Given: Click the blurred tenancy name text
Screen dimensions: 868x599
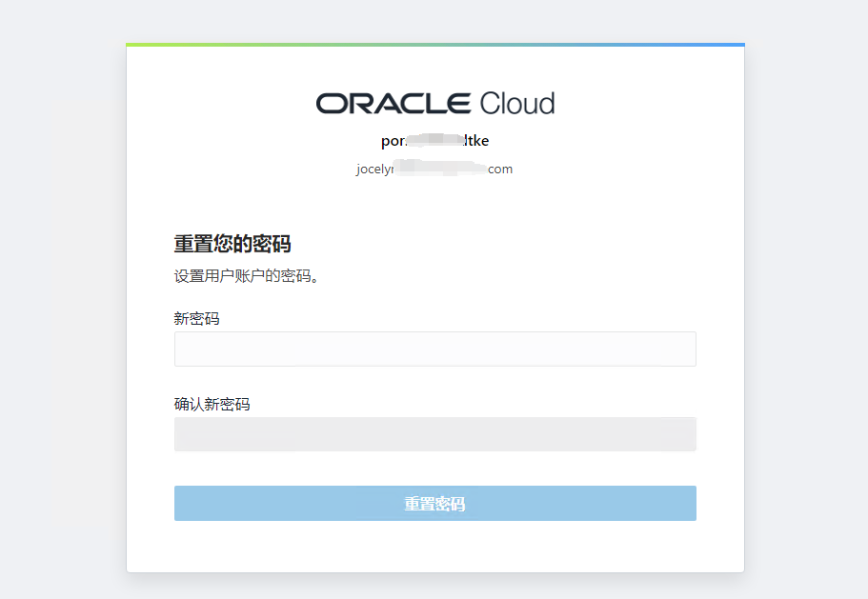Looking at the screenshot, I should click(435, 141).
